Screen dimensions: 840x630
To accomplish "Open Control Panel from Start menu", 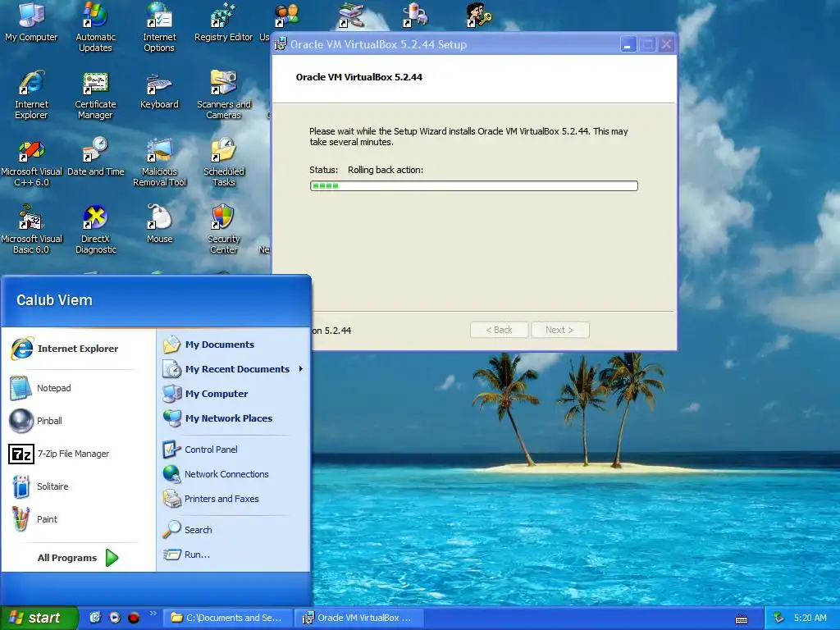I will [x=233, y=450].
